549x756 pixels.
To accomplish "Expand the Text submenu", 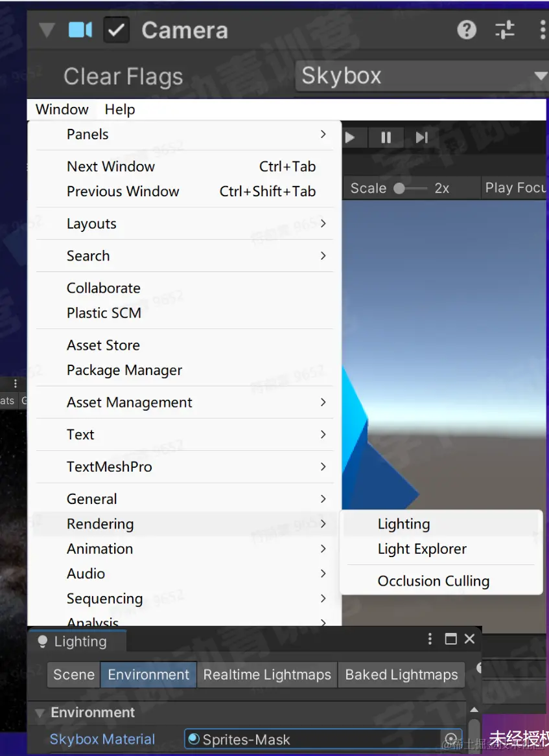I will [x=185, y=435].
